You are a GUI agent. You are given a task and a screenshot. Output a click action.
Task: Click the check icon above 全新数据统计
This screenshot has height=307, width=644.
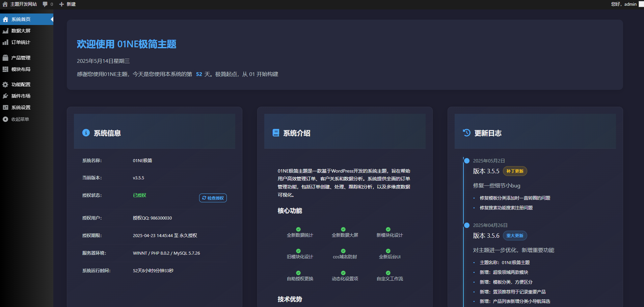point(298,229)
